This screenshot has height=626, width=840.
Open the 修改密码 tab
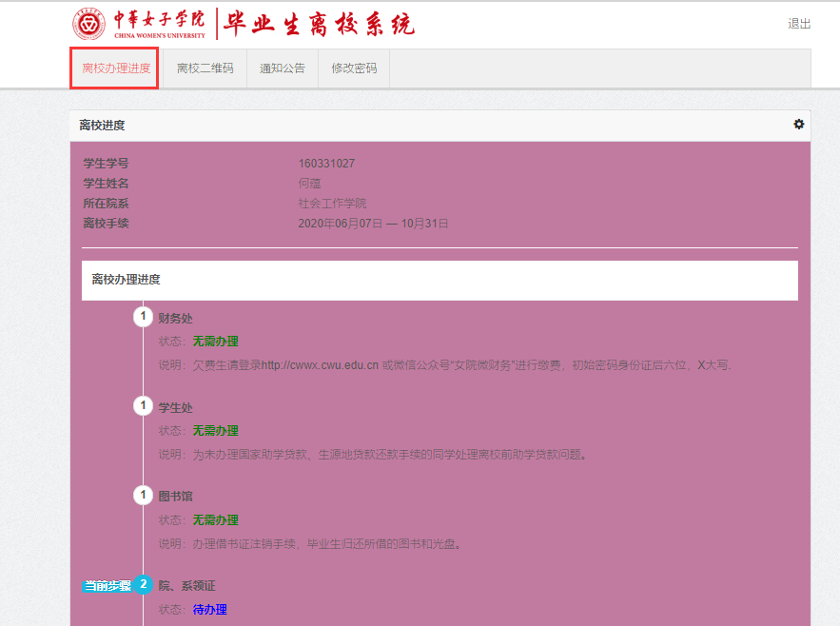point(354,68)
